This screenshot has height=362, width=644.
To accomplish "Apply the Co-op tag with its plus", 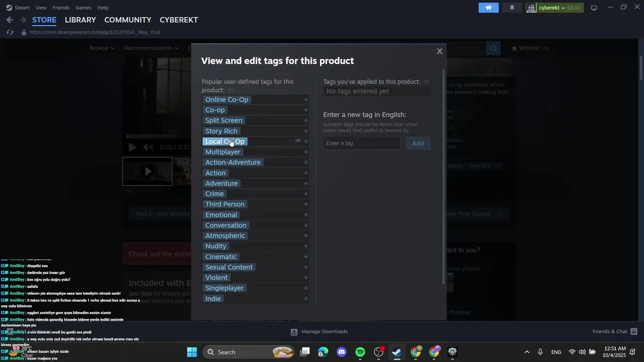I will [x=306, y=110].
